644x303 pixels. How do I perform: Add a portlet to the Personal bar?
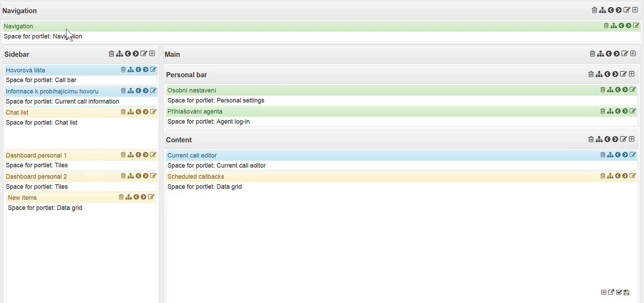point(632,74)
